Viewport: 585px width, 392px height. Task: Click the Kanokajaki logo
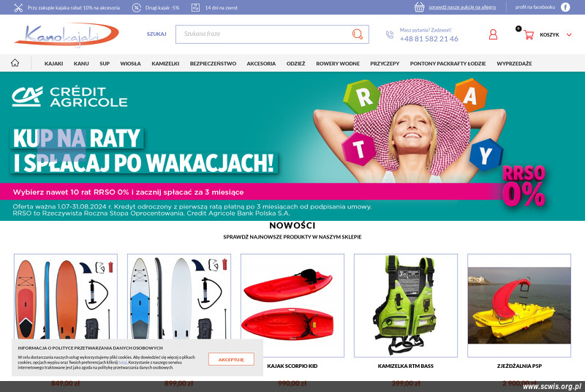[67, 34]
